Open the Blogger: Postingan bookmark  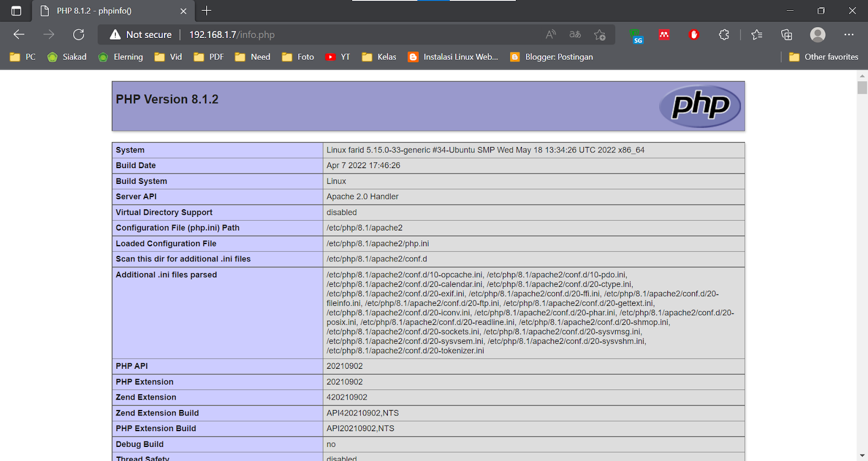(x=551, y=57)
